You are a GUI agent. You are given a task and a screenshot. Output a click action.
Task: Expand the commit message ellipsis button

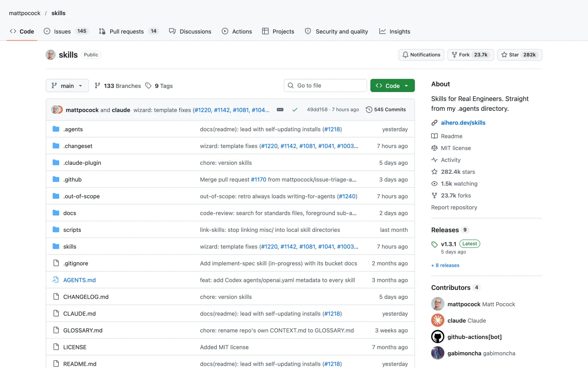[280, 110]
